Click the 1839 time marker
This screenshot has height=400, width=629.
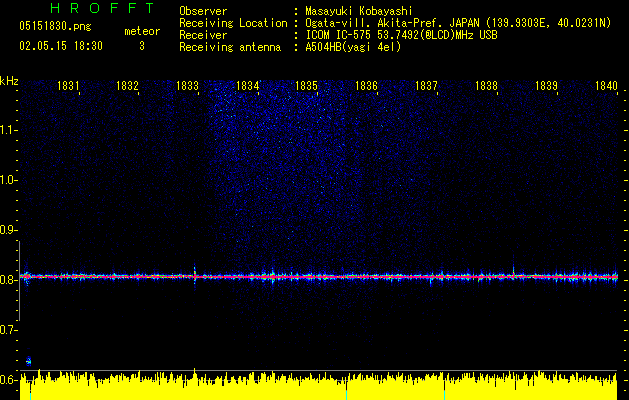[x=546, y=86]
